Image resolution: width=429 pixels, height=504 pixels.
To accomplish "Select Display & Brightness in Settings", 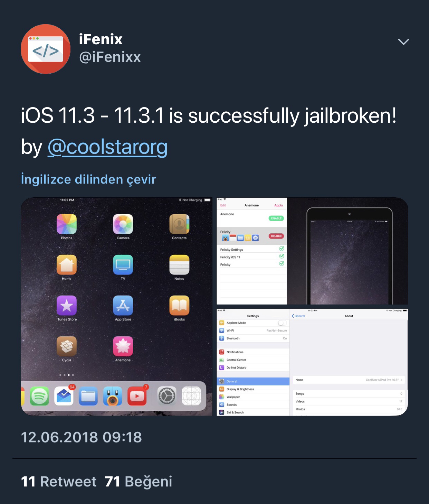I will pyautogui.click(x=253, y=389).
